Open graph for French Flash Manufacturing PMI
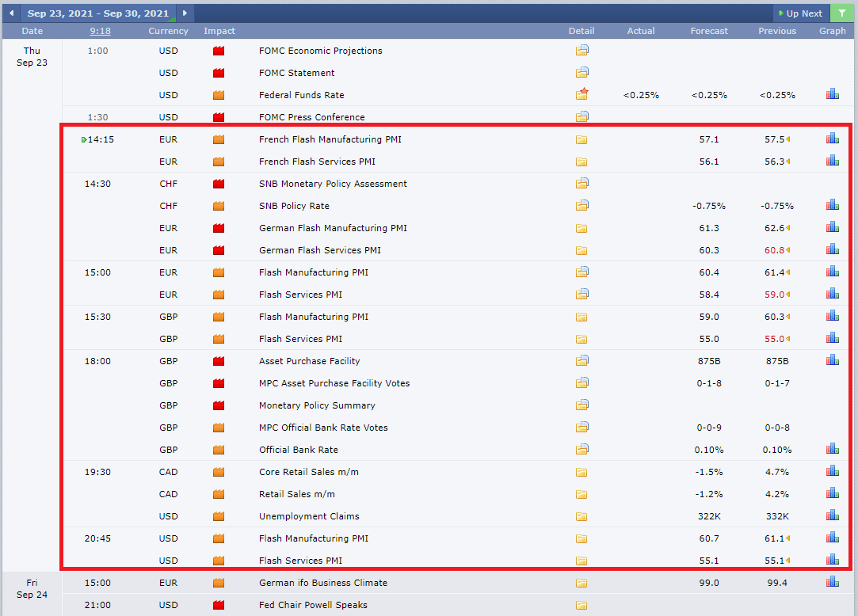 point(833,139)
